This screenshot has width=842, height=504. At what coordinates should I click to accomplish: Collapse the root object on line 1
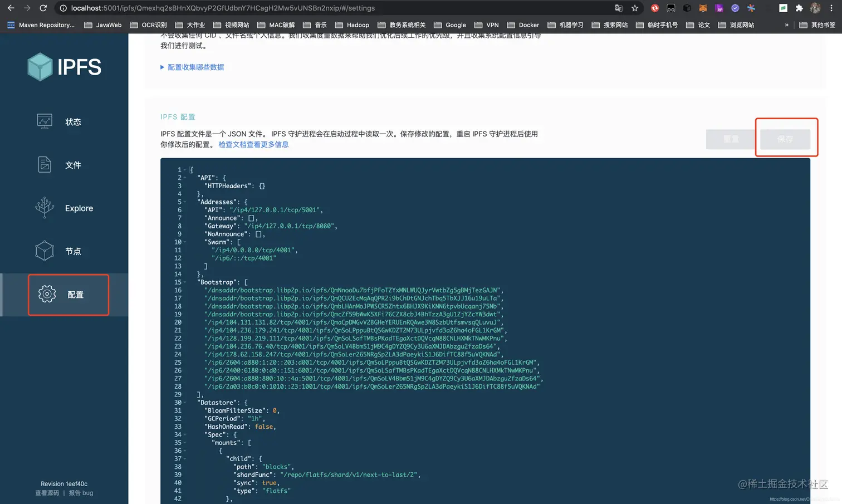(x=185, y=170)
